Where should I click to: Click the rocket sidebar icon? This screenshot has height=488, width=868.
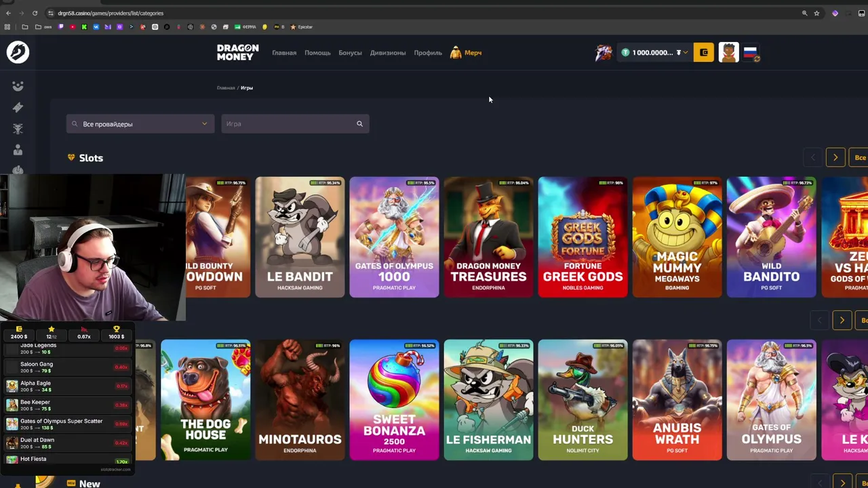coord(18,107)
